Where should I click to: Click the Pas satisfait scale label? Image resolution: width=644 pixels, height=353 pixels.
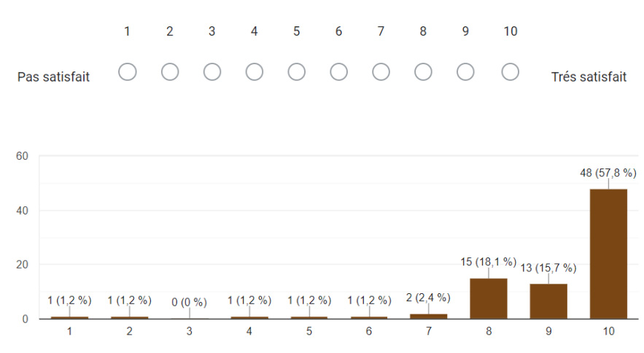point(53,77)
